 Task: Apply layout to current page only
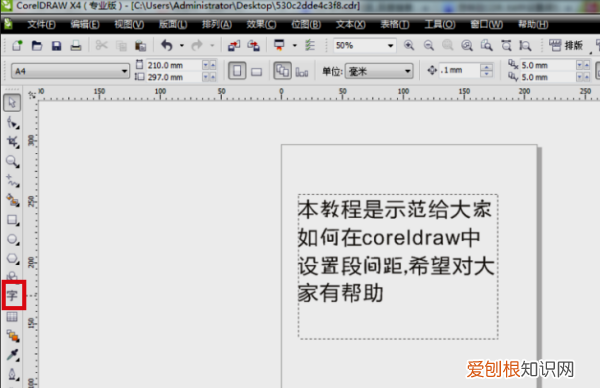302,71
